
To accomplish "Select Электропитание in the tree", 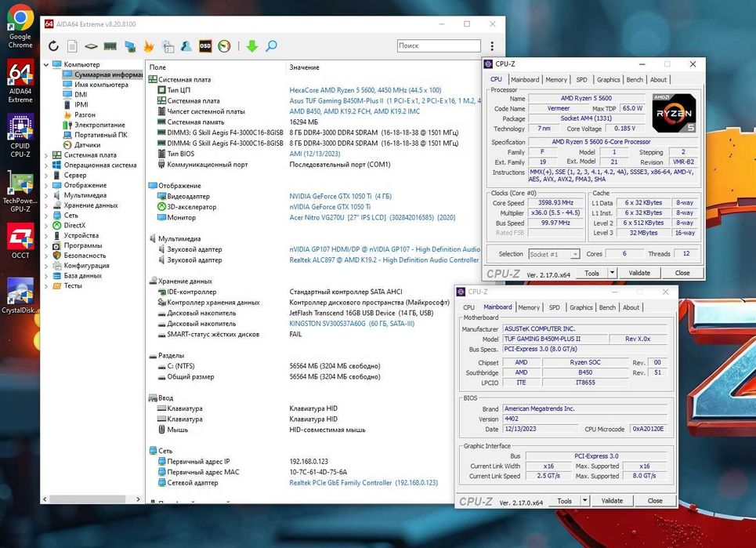I will coord(99,125).
